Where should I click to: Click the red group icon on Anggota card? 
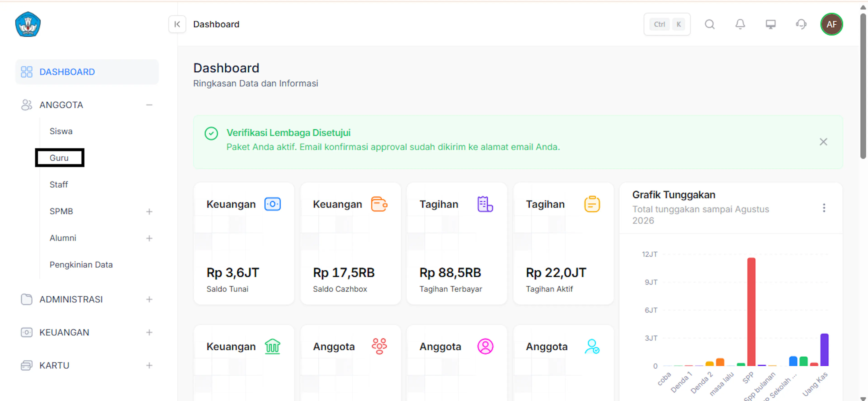point(379,346)
